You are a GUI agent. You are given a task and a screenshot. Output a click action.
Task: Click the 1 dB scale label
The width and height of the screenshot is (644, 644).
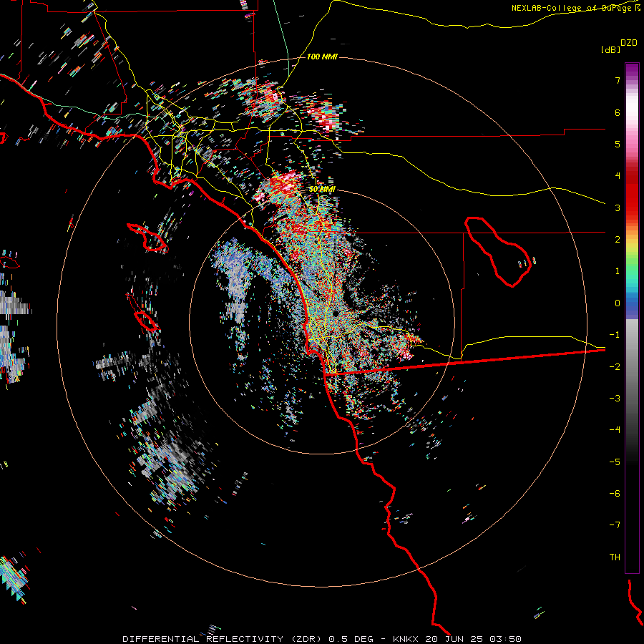pos(618,271)
